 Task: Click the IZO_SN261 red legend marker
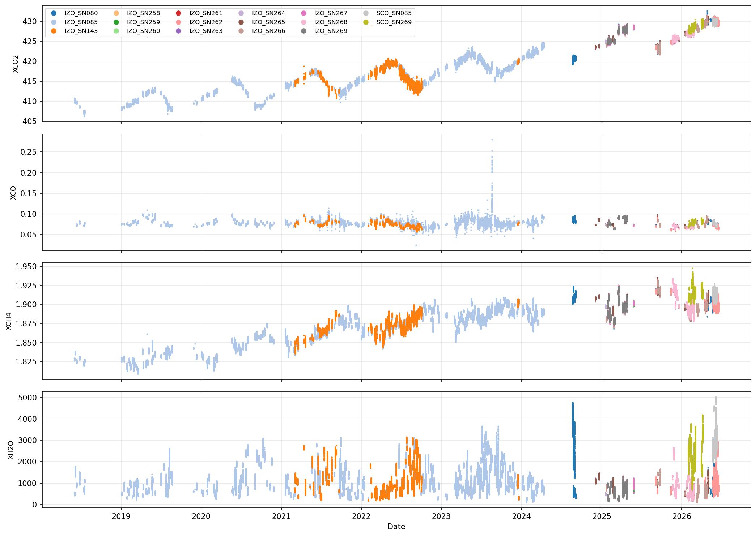pyautogui.click(x=179, y=13)
